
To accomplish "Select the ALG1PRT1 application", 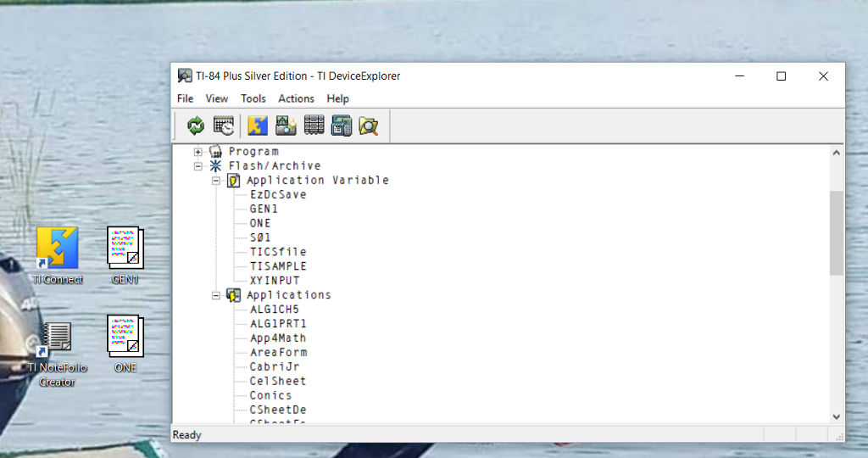I will coord(278,324).
